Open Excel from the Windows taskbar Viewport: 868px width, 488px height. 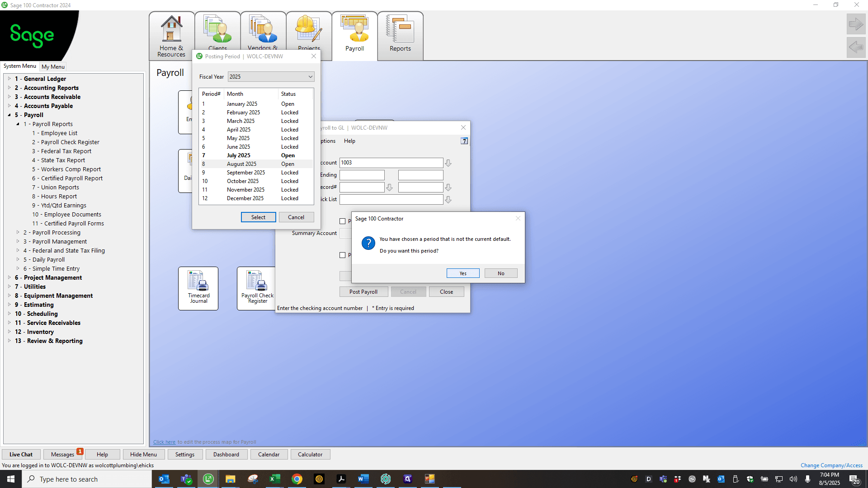pos(274,479)
